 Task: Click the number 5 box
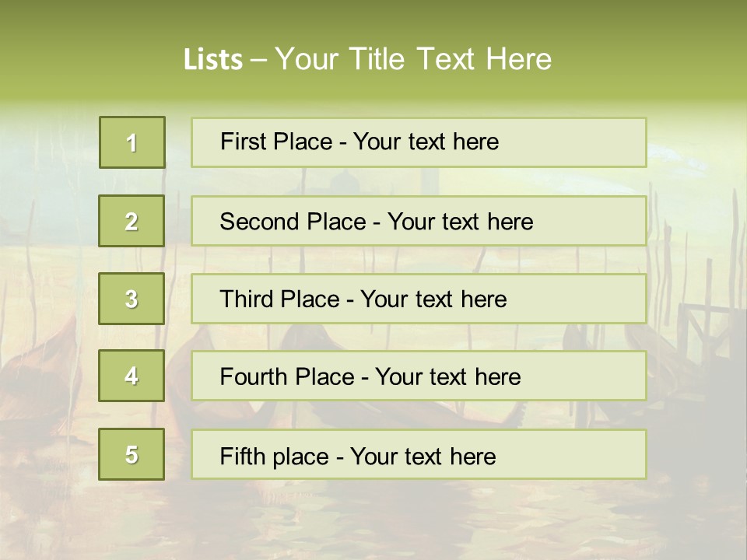(132, 454)
